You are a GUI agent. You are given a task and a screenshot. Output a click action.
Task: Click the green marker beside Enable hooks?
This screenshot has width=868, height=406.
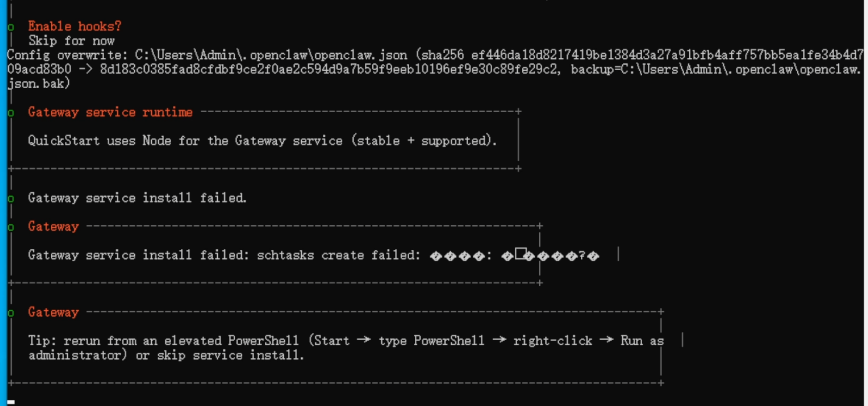click(11, 27)
